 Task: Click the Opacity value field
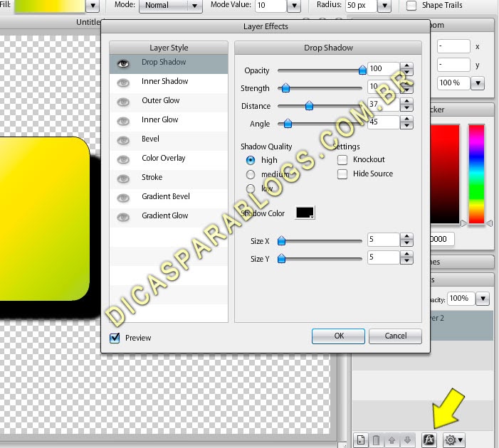click(384, 69)
